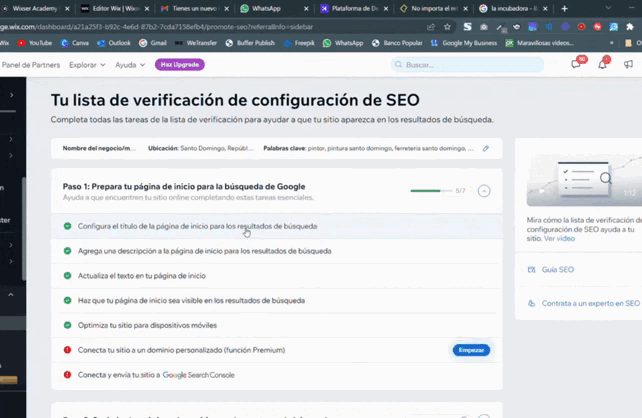Bookmark page with the star icon
This screenshot has width=642, height=418.
447,27
